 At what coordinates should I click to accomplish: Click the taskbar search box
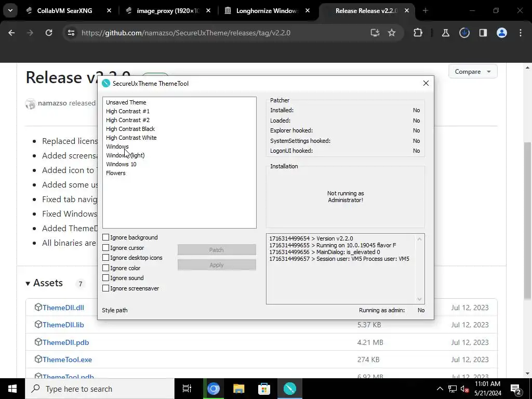point(100,389)
